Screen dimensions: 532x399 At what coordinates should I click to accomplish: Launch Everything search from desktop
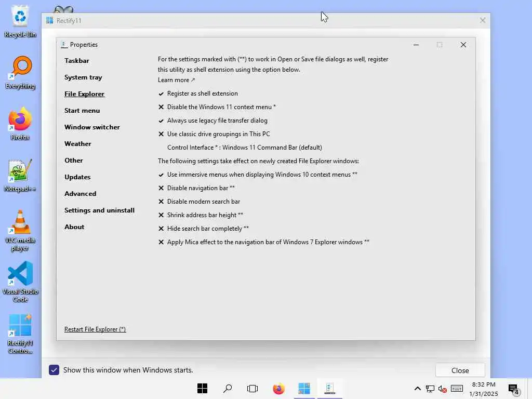pos(20,73)
